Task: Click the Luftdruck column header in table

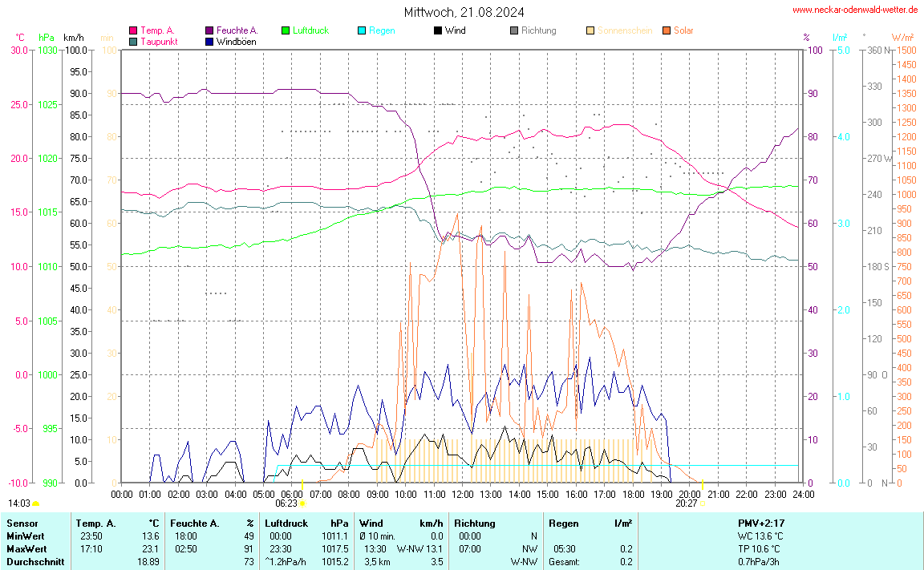Action: coord(286,523)
